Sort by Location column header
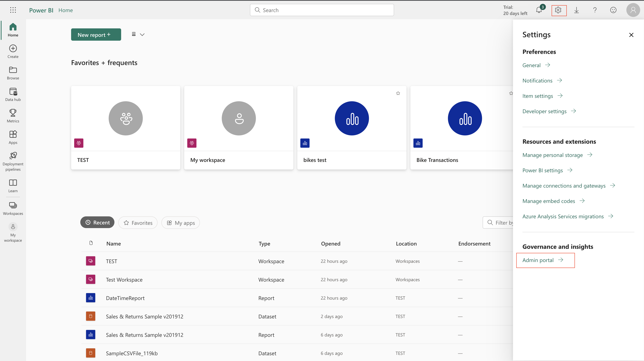Viewport: 644px width, 361px height. [x=406, y=244]
